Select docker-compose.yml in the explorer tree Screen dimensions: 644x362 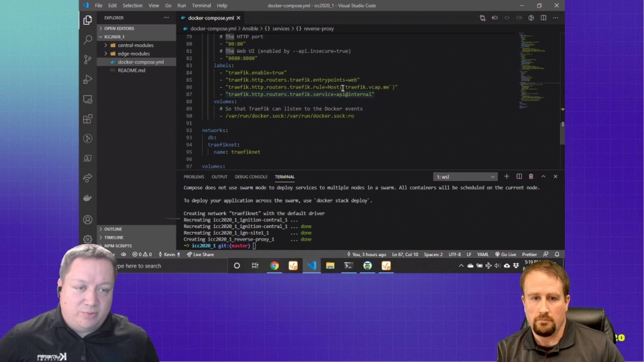pos(140,62)
